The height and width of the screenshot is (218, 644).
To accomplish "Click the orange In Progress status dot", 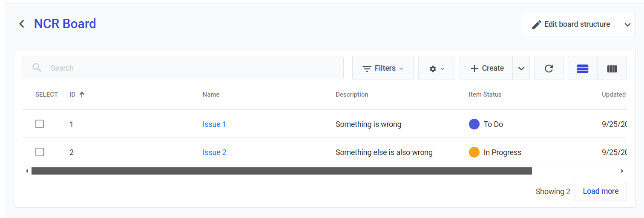I will click(474, 152).
